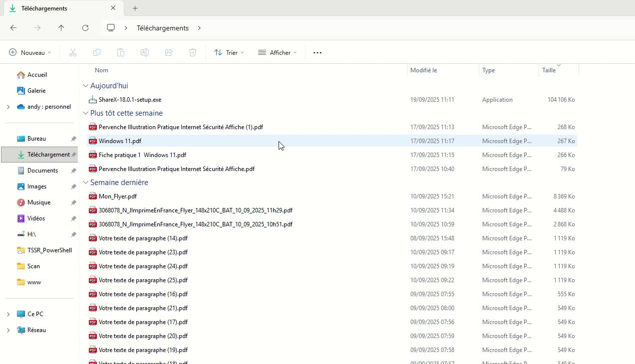Collapse the Aujourd'hui group
The height and width of the screenshot is (364, 635).
[85, 86]
